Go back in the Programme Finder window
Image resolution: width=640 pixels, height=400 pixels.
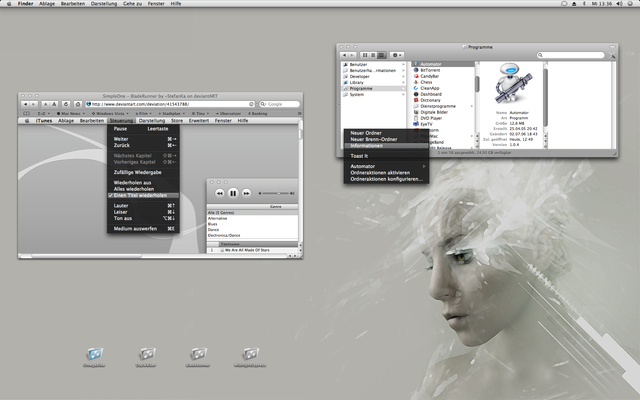344,55
